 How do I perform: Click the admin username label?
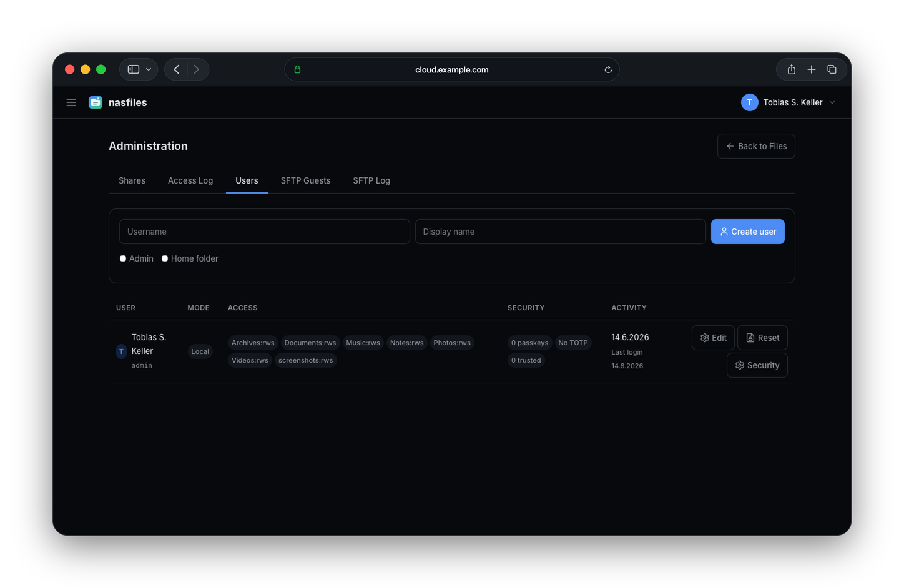[142, 366]
